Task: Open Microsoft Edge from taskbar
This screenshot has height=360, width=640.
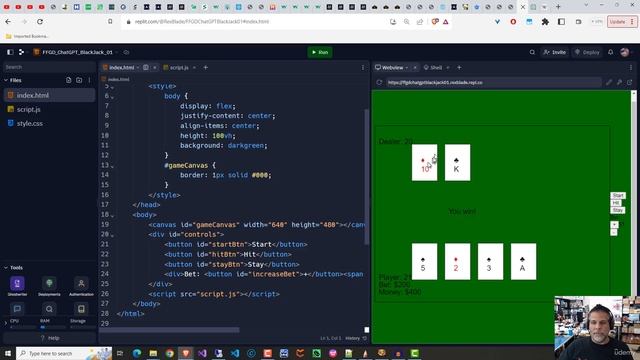Action: click(137, 353)
